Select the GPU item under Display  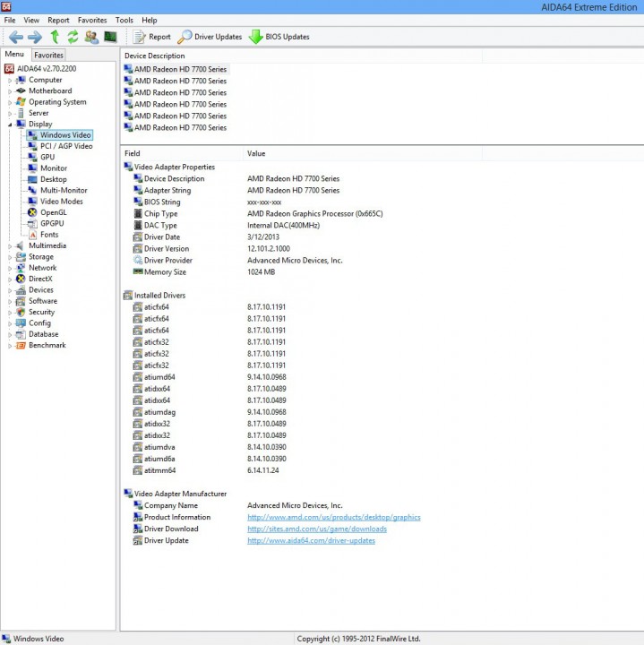[41, 157]
